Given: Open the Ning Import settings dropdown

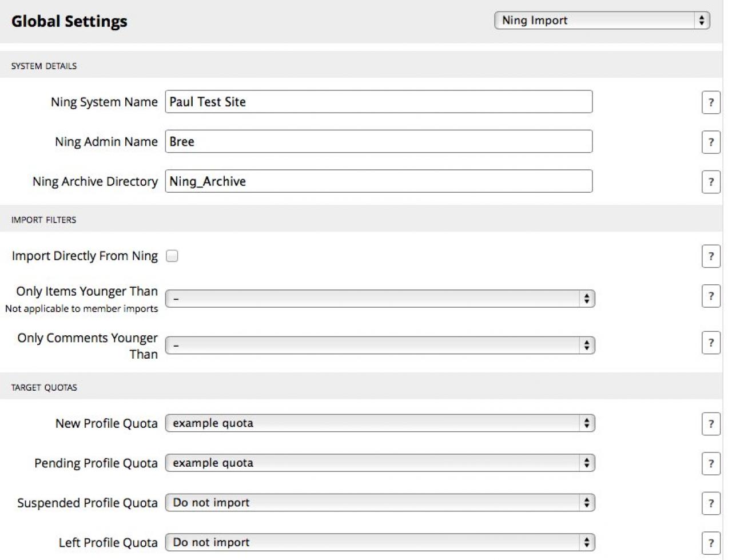Looking at the screenshot, I should coord(602,21).
